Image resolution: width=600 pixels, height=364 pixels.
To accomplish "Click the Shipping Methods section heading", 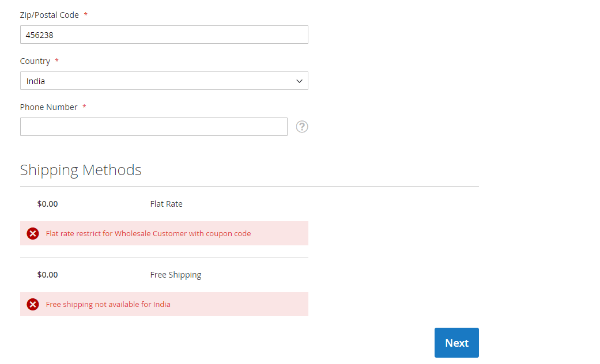I will coord(81,170).
